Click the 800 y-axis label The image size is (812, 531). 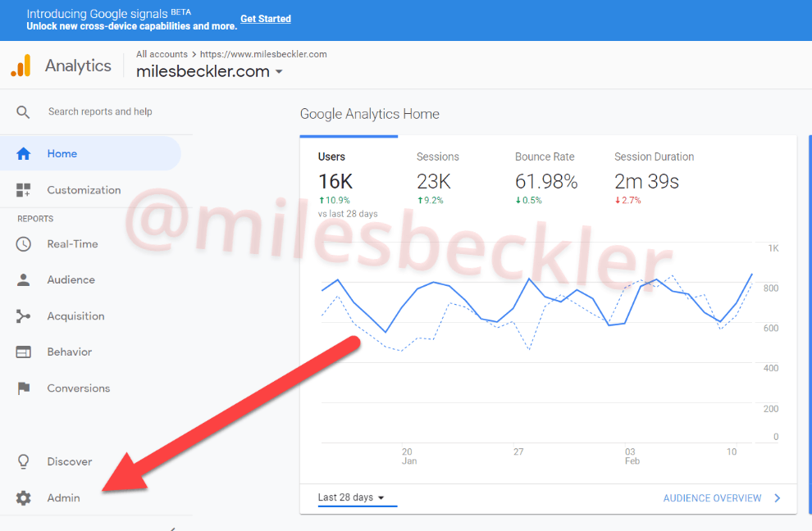tap(770, 288)
